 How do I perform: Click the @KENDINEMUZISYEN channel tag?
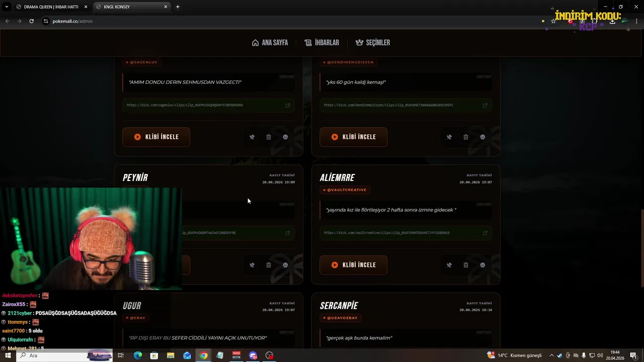tap(348, 62)
